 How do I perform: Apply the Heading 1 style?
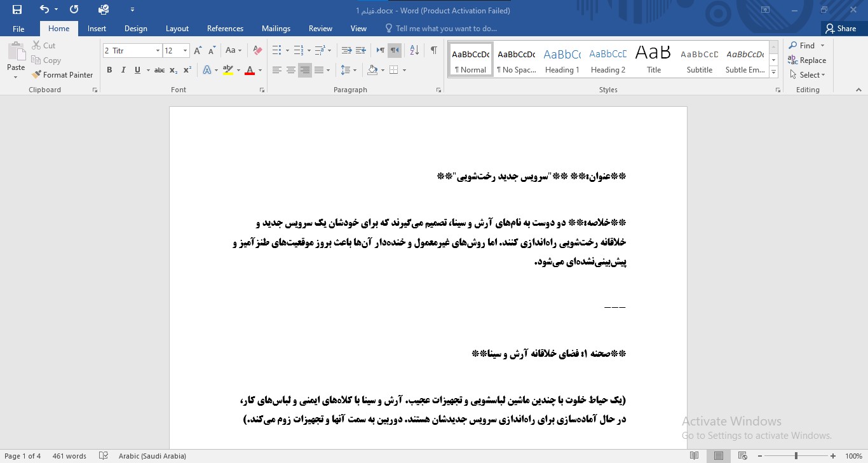[562, 60]
